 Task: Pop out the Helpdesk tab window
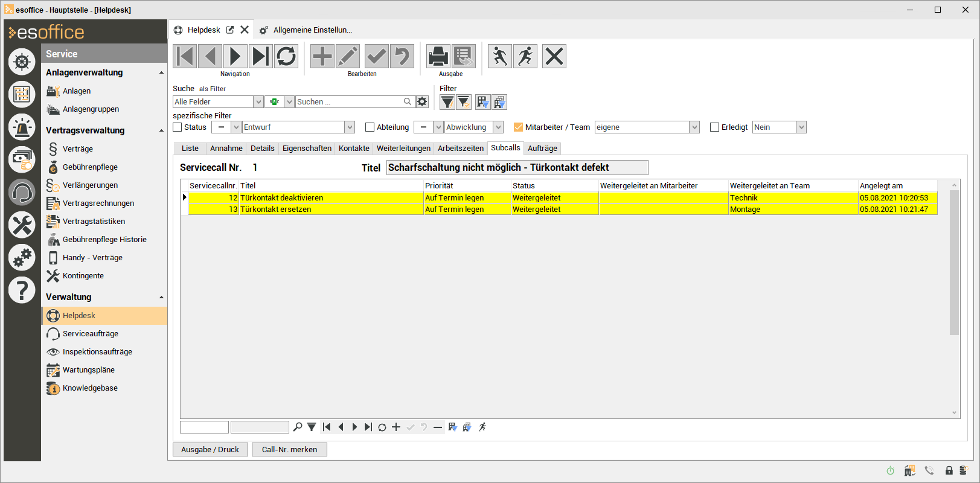click(230, 30)
